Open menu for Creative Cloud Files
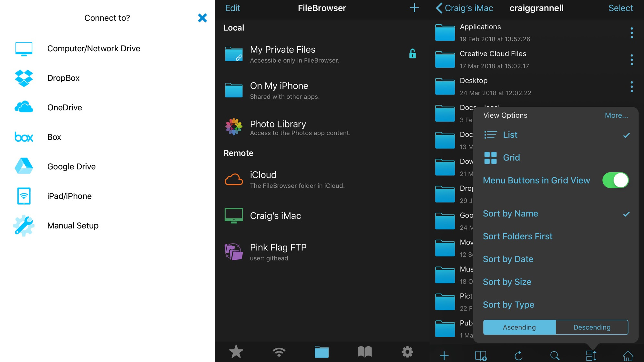Screen dimensions: 644x362 (x=632, y=60)
